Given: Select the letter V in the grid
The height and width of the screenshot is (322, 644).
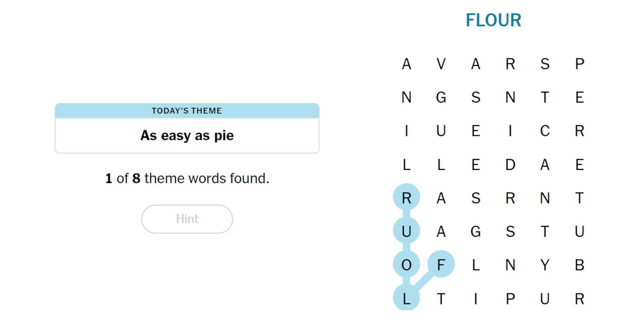Looking at the screenshot, I should click(x=441, y=64).
